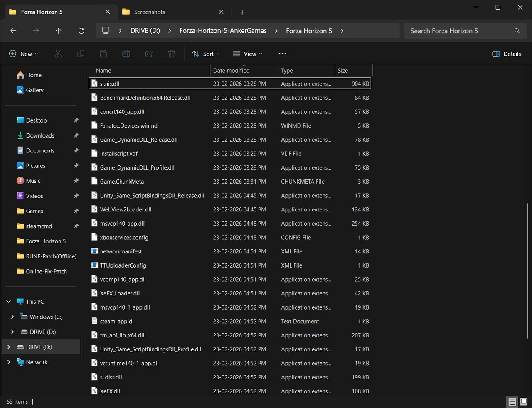Click the Share toolbar icon

pyautogui.click(x=149, y=54)
